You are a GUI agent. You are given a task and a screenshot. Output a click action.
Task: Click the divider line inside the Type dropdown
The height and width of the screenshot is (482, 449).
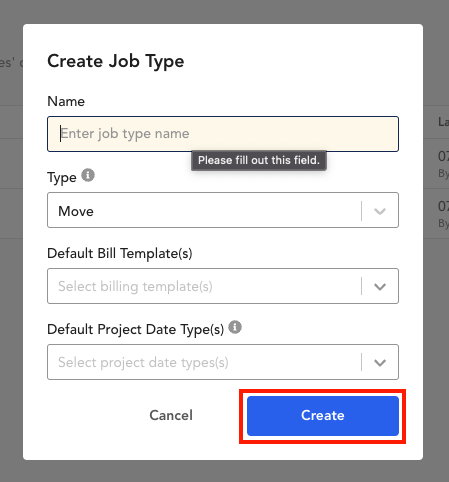pyautogui.click(x=361, y=211)
